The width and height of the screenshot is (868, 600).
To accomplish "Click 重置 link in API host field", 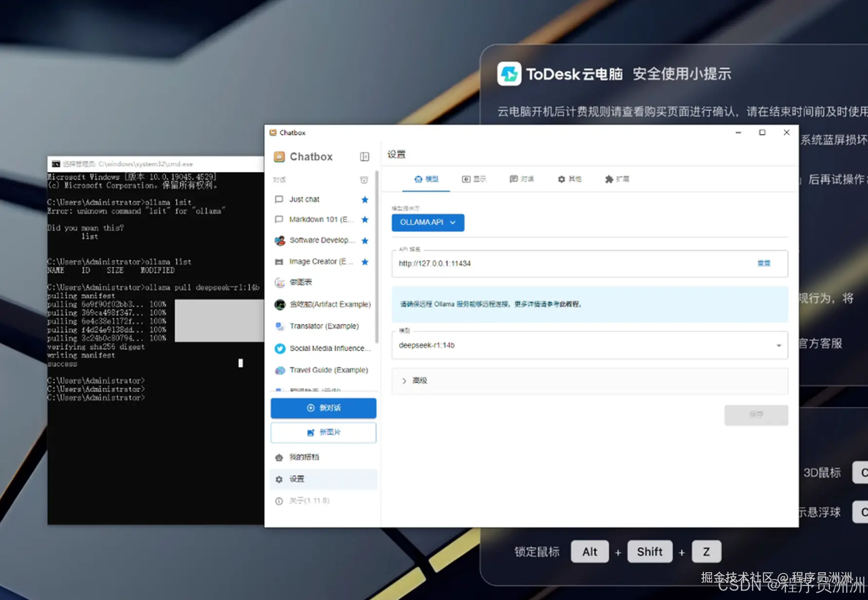I will [x=764, y=263].
